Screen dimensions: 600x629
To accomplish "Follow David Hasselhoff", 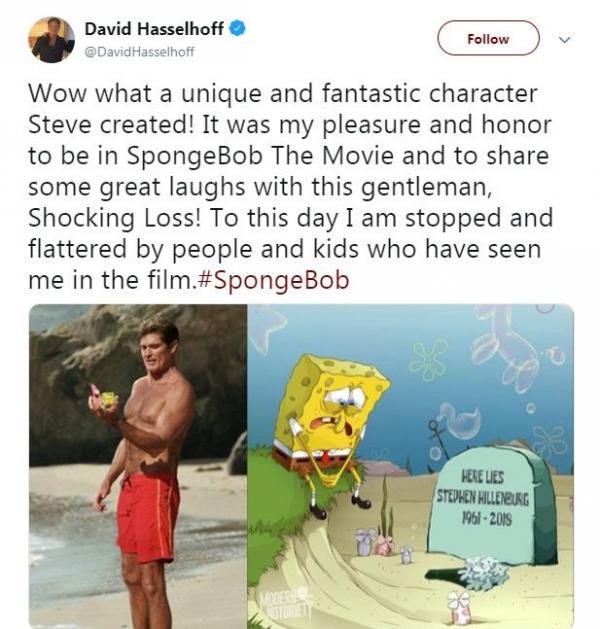I will click(x=488, y=39).
